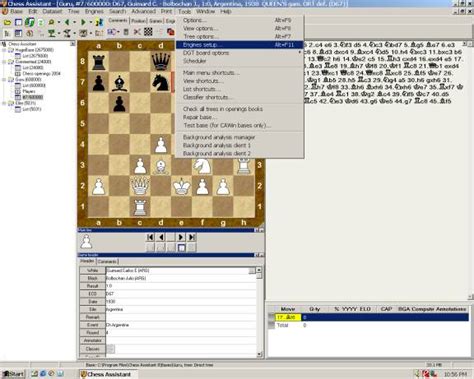
Task: Open Background analysis manager entry
Action: point(239,137)
